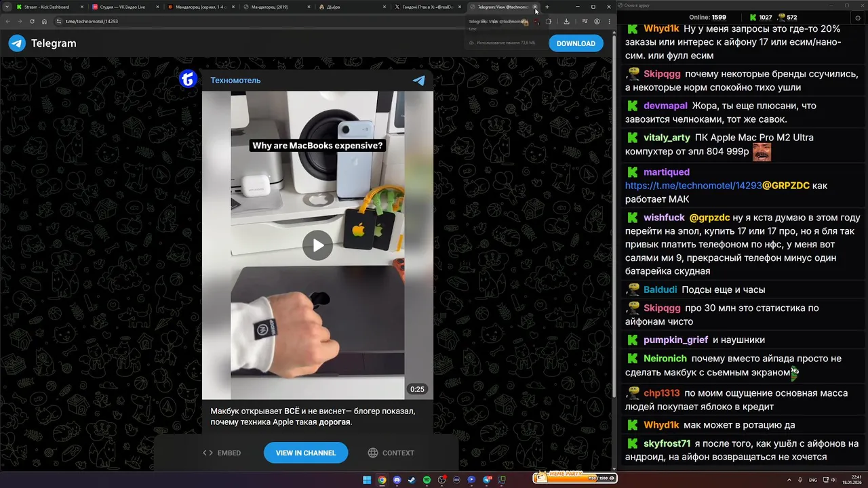Screen dimensions: 868x488
Task: Click username Neironich in chat
Action: pyautogui.click(x=665, y=358)
